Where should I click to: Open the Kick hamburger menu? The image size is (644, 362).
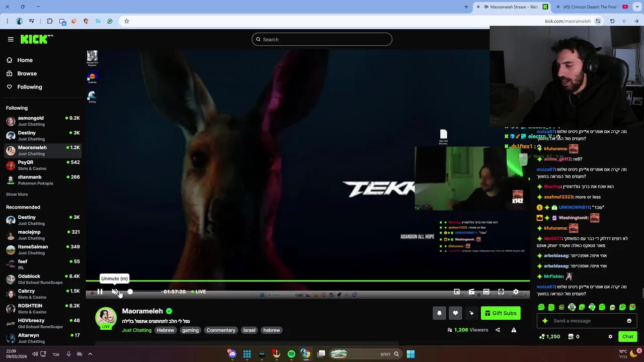[x=11, y=39]
